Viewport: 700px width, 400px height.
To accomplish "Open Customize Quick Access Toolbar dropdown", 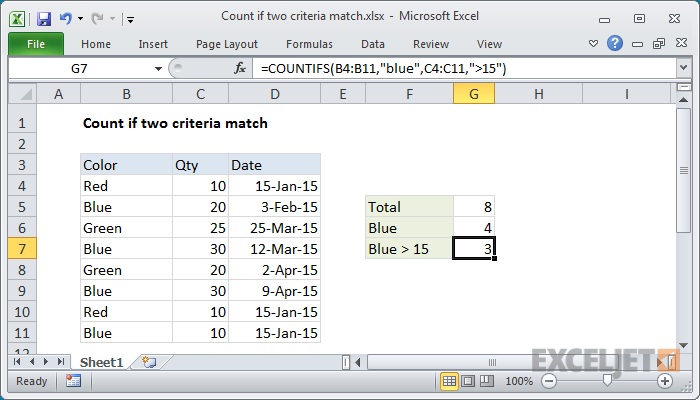I will (x=130, y=19).
